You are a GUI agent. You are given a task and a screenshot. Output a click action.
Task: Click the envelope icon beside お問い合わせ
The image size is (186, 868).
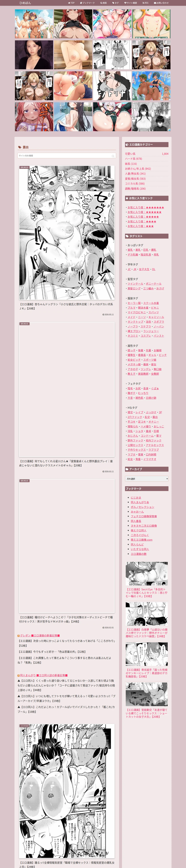[155, 3]
